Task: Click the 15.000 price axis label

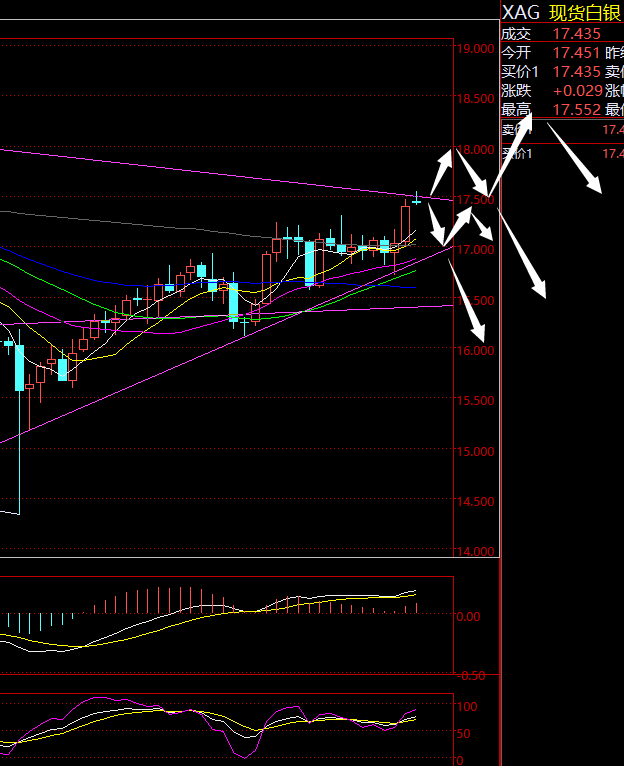Action: [475, 450]
